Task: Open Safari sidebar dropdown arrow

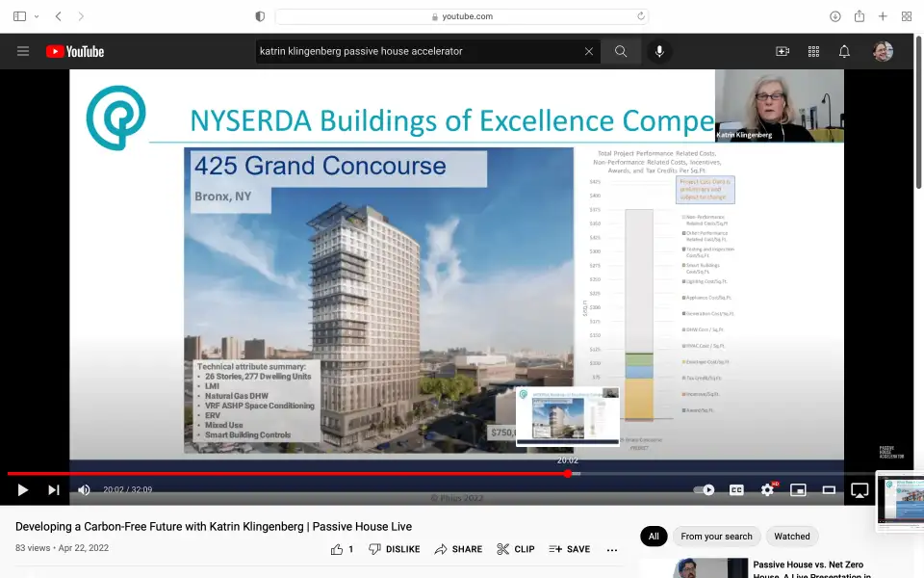Action: click(37, 16)
